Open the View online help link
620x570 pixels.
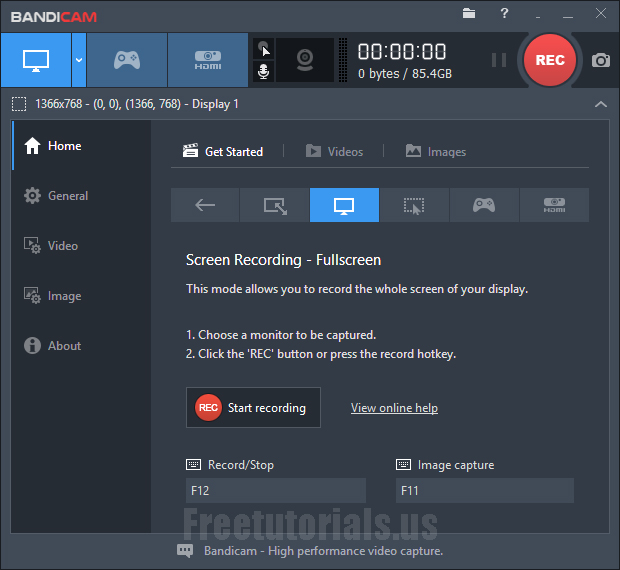point(394,408)
